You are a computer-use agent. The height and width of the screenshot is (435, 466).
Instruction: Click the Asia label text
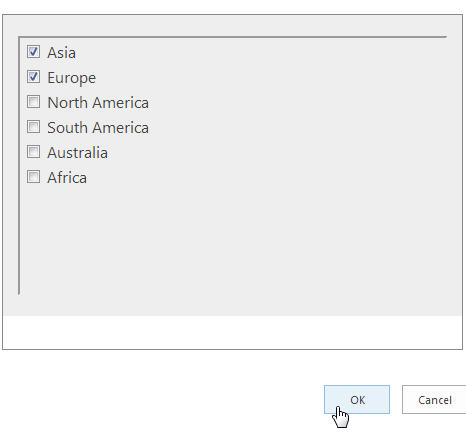tap(61, 53)
